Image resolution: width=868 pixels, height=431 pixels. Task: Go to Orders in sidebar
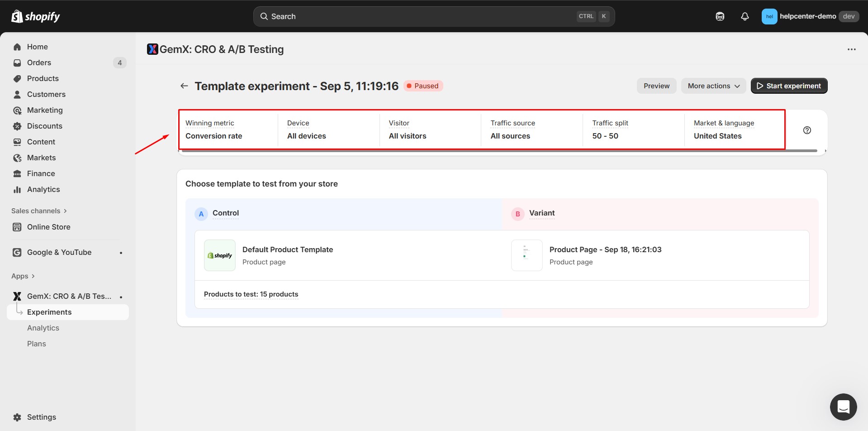click(x=39, y=62)
